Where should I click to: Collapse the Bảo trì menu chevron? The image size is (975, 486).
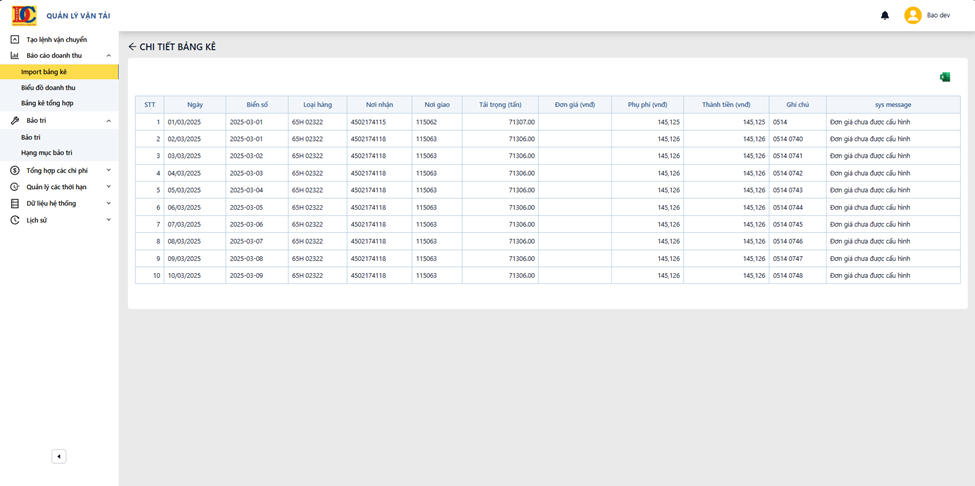[109, 121]
